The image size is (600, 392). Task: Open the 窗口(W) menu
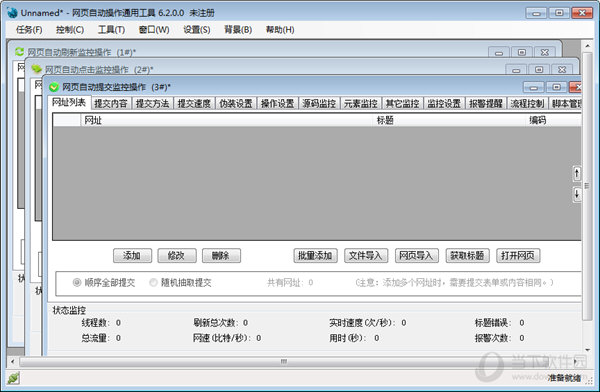tap(154, 29)
